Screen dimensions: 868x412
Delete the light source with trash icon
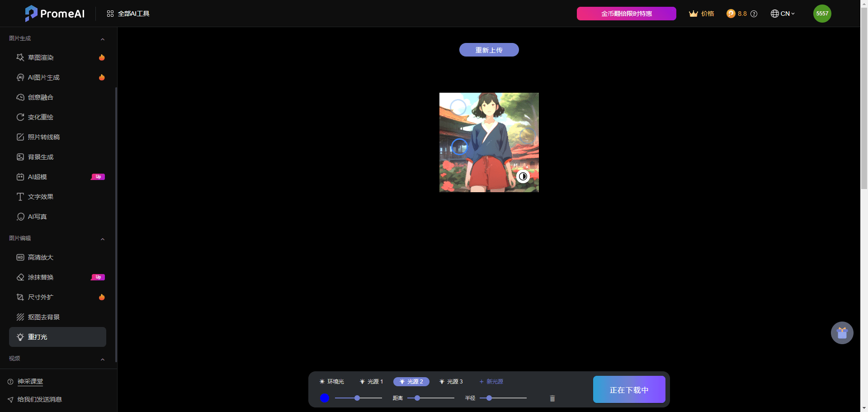pyautogui.click(x=552, y=398)
